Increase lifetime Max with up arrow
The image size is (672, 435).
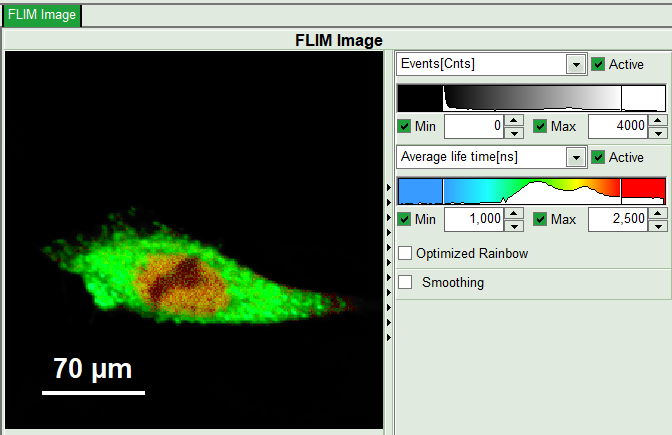tap(658, 213)
